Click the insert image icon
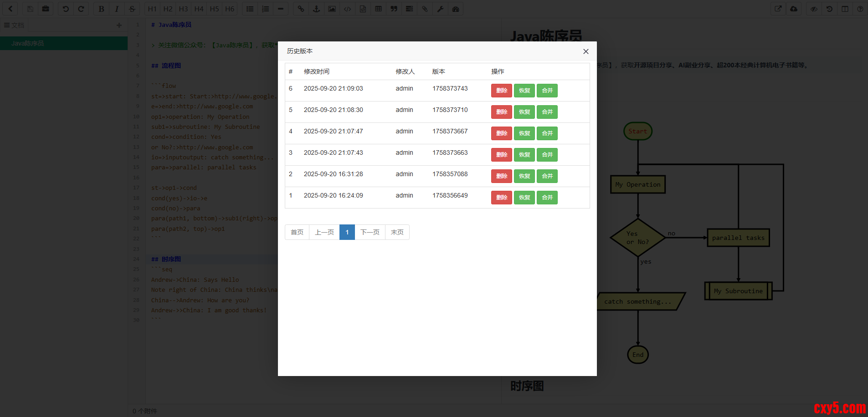 point(332,9)
